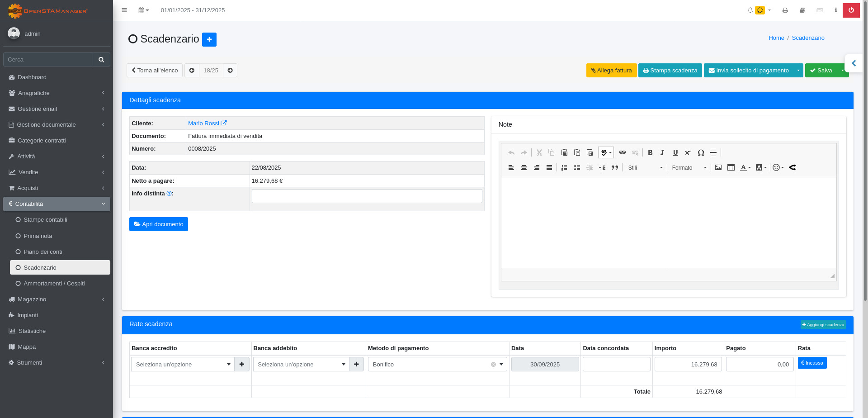This screenshot has height=418, width=868.
Task: Justify text in the Note editor
Action: tap(549, 167)
